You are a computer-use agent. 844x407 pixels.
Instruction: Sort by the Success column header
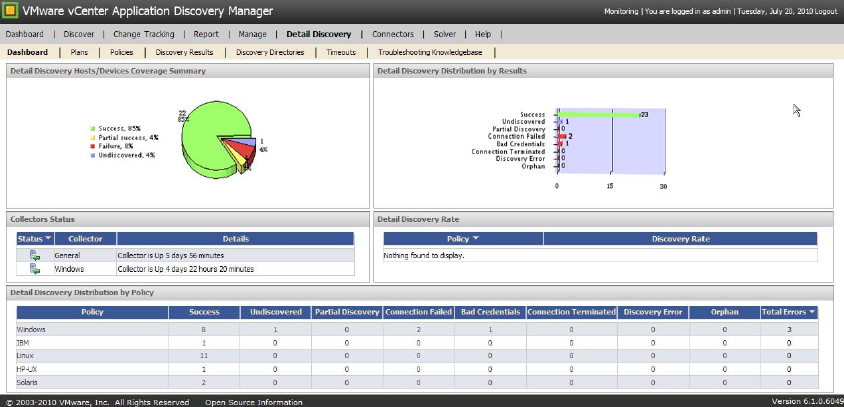204,312
